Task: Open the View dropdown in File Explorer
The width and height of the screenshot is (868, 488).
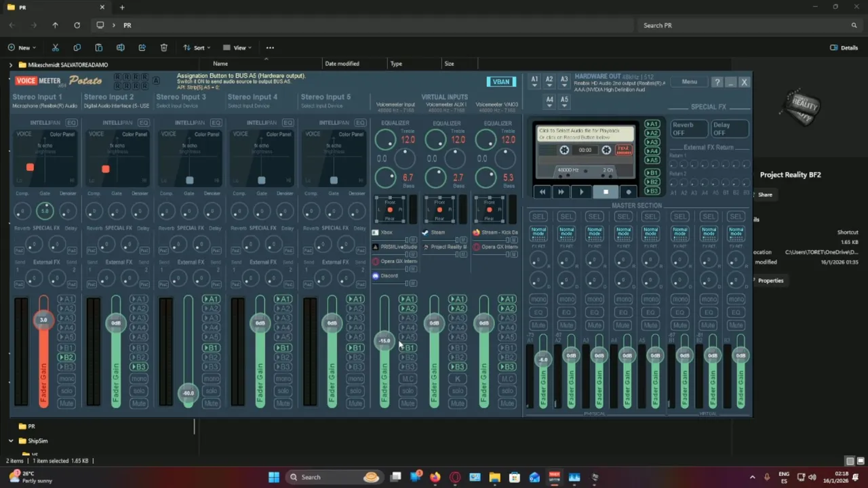Action: pyautogui.click(x=237, y=48)
